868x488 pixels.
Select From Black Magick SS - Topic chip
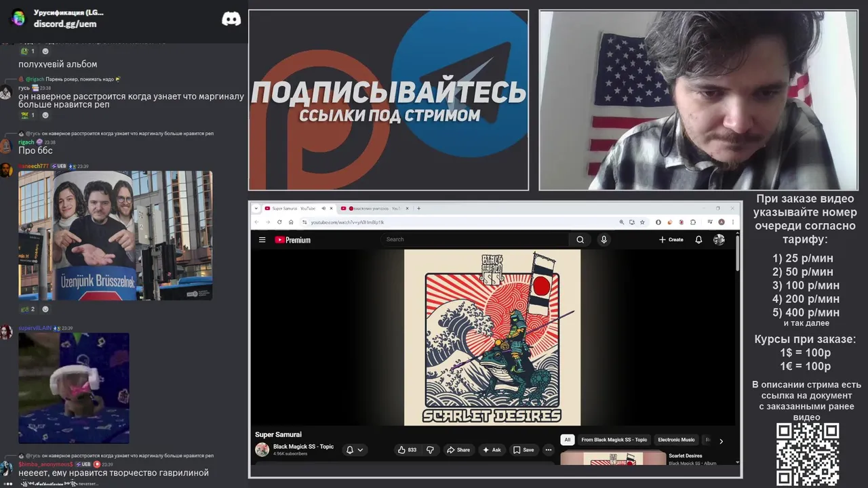[x=614, y=440]
